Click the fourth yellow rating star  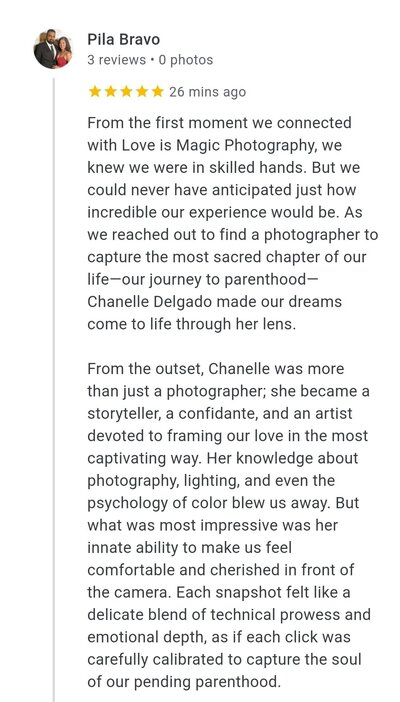pos(142,92)
